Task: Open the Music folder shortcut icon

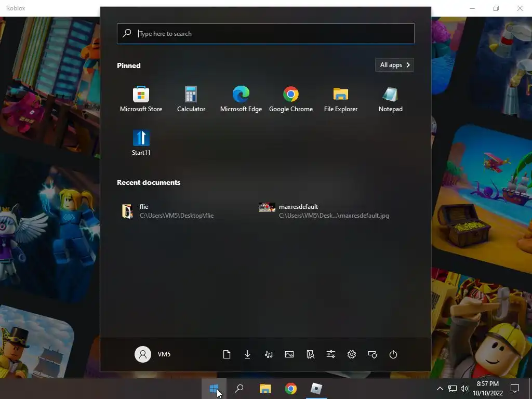Action: [269, 354]
